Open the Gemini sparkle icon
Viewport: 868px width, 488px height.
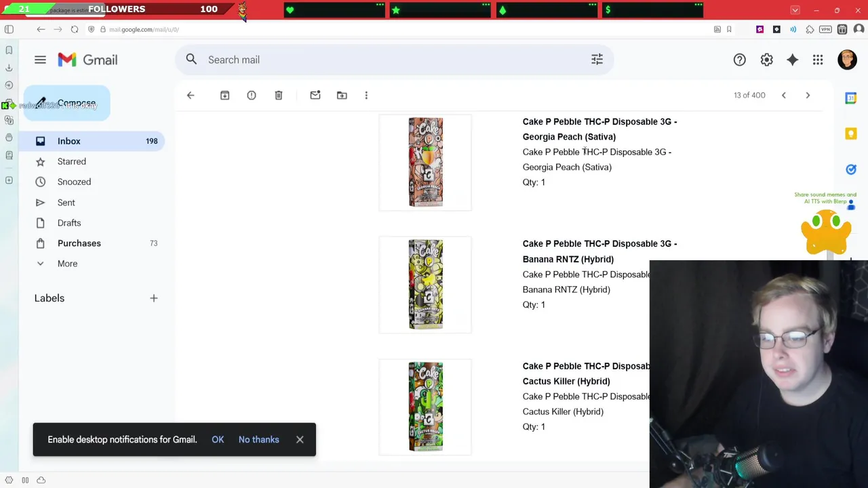[792, 60]
